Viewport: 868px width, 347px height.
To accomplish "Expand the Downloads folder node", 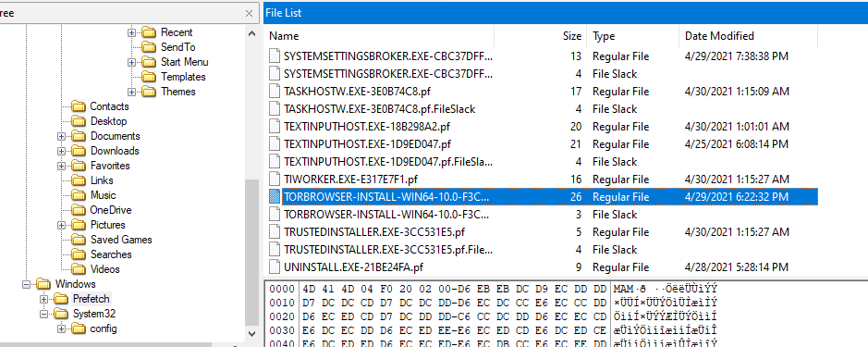I will (61, 151).
